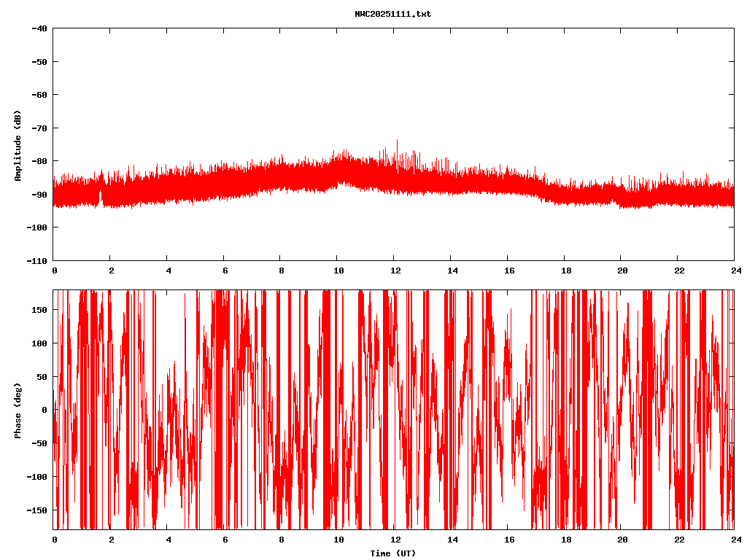
Task: Click the 150 tick on phase axis
Action: 39,310
